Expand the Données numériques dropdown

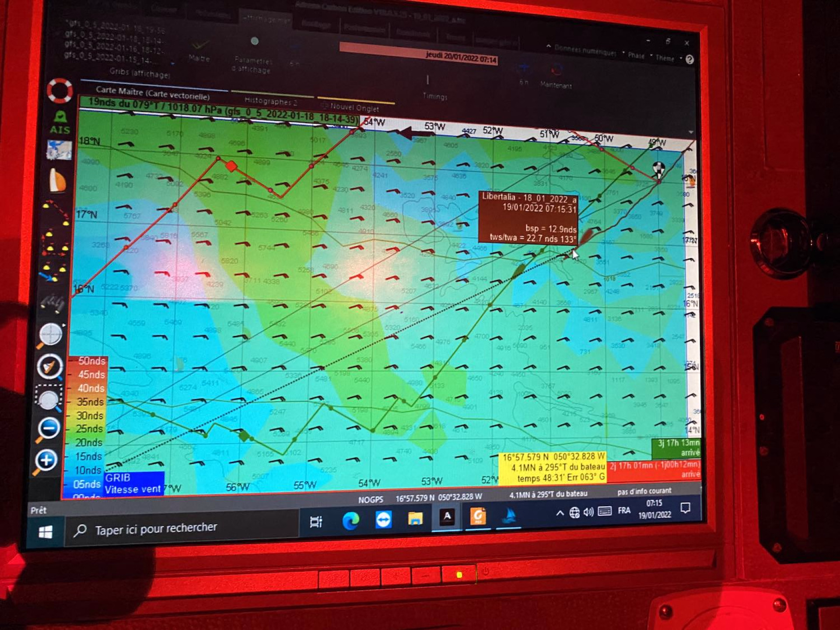(585, 51)
